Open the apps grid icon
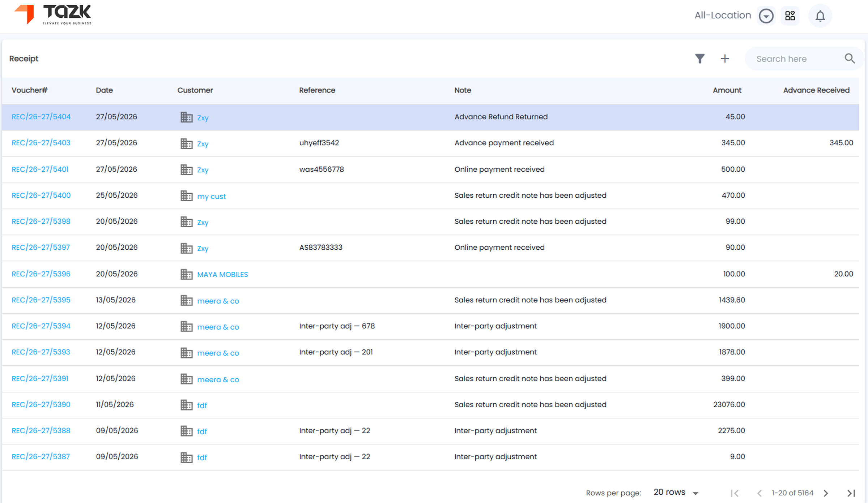The image size is (868, 503). click(x=790, y=16)
